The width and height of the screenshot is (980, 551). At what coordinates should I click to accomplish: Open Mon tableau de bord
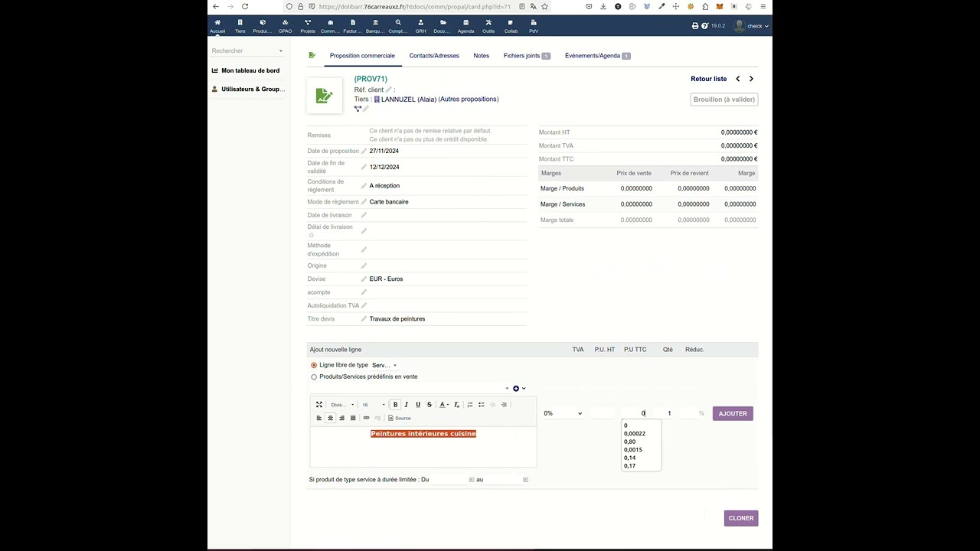coord(246,70)
